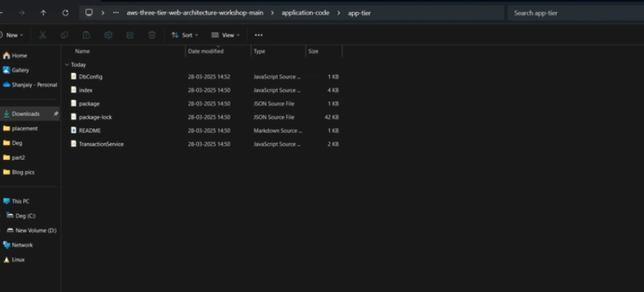
Task: Open the See more options menu
Action: coord(258,35)
